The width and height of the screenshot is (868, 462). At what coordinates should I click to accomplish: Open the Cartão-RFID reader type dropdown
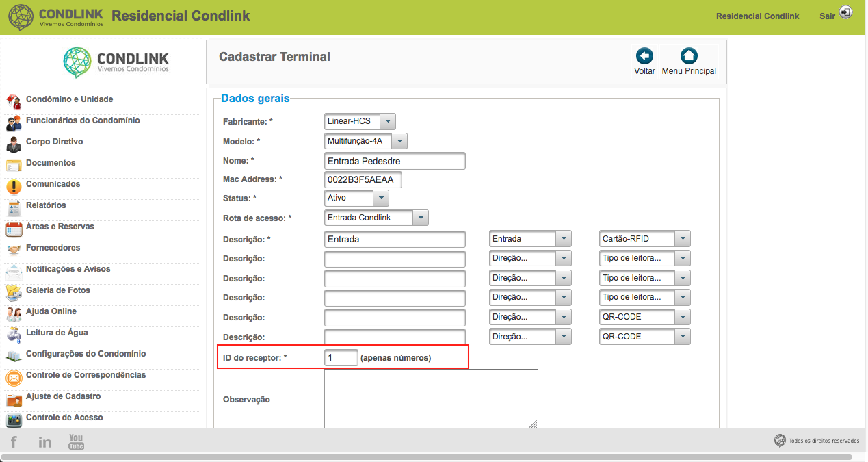pos(644,239)
